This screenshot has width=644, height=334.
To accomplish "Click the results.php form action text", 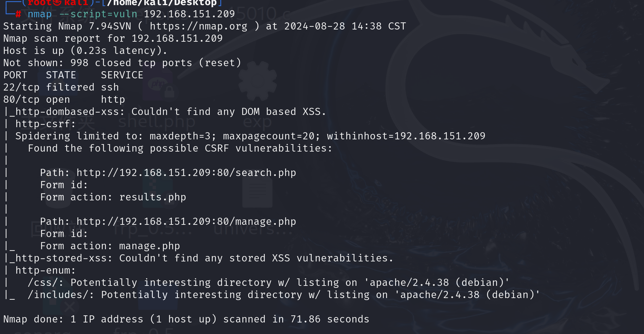I will tap(152, 197).
